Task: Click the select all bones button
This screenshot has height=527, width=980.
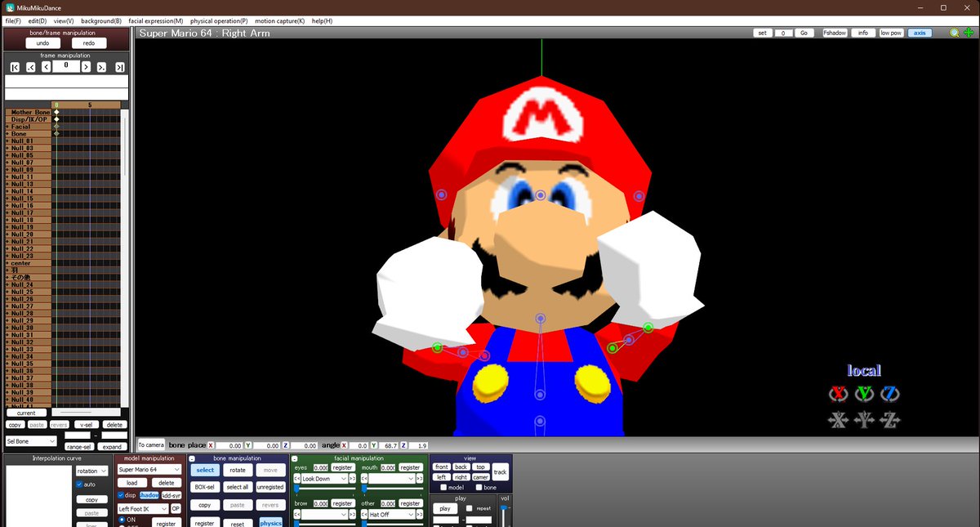Action: coord(238,487)
